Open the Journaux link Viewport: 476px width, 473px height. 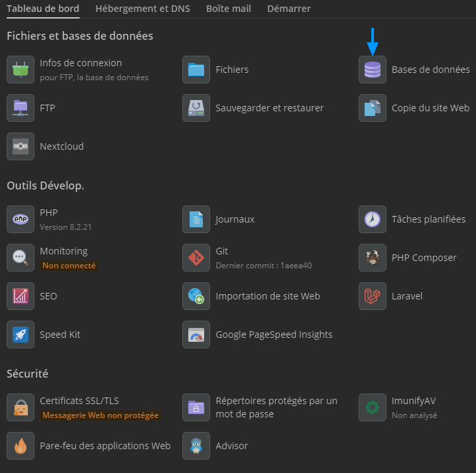pos(235,219)
